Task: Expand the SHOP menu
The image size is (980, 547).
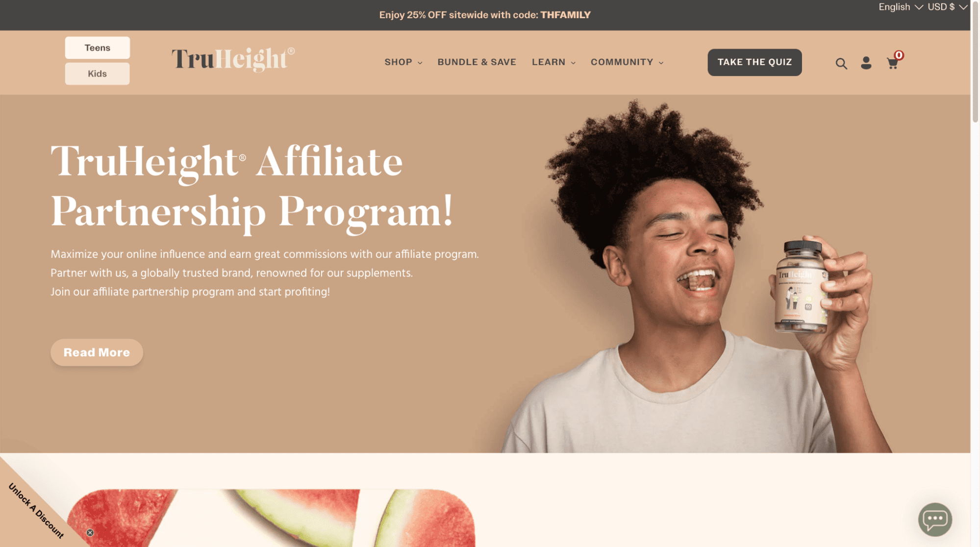Action: pos(403,62)
